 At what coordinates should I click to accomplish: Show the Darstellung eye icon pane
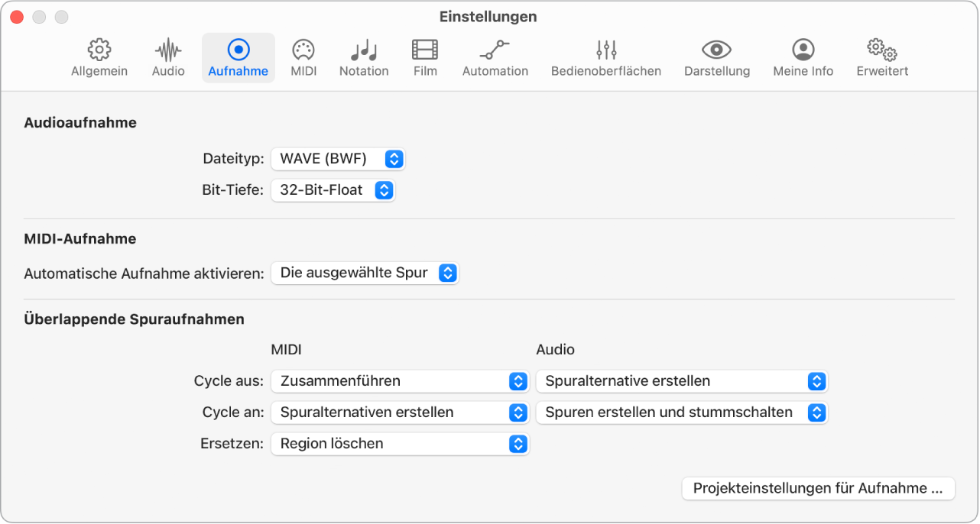[x=716, y=50]
